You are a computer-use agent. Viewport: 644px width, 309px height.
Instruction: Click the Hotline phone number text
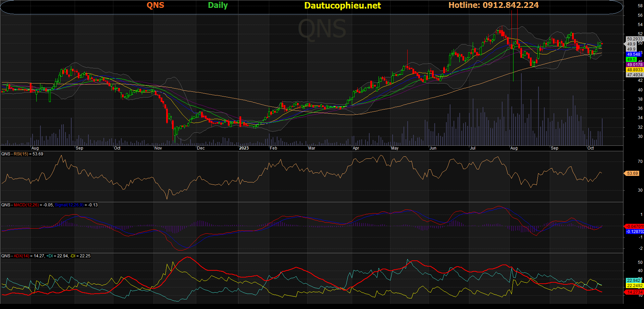click(493, 5)
